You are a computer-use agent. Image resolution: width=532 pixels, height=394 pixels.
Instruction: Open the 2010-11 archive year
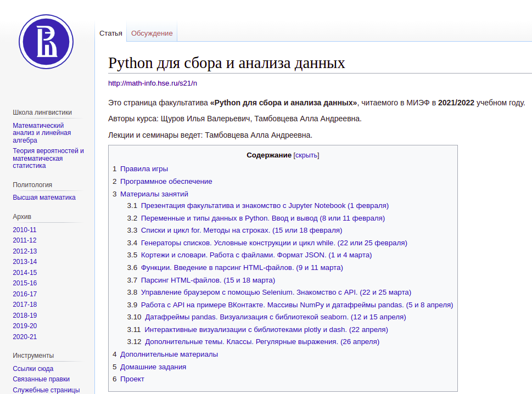tap(25, 230)
